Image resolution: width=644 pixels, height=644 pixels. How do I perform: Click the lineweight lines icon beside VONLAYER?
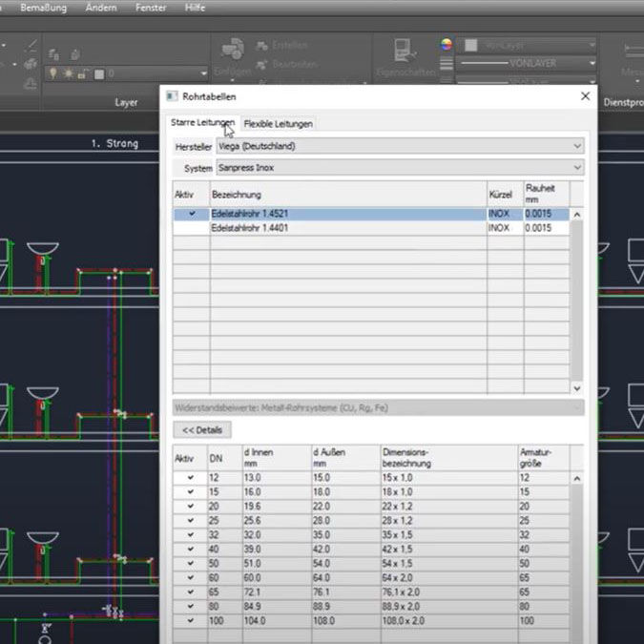(447, 64)
